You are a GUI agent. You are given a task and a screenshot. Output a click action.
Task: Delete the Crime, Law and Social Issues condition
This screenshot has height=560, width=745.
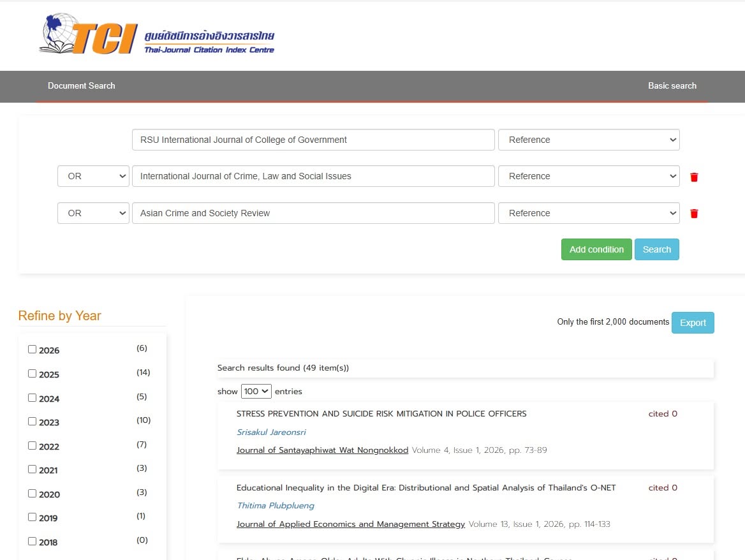694,177
